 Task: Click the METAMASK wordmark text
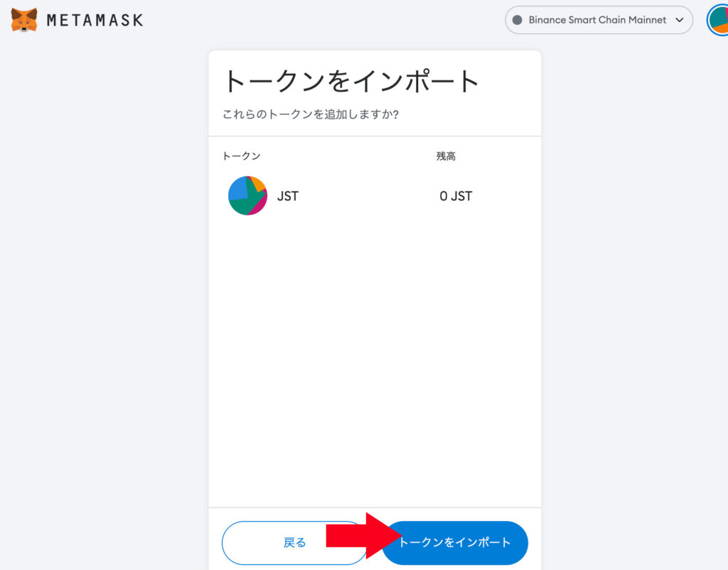tap(95, 21)
